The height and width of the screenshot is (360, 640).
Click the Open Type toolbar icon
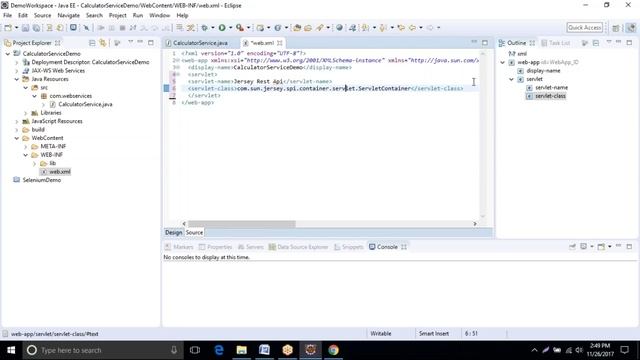[297, 28]
